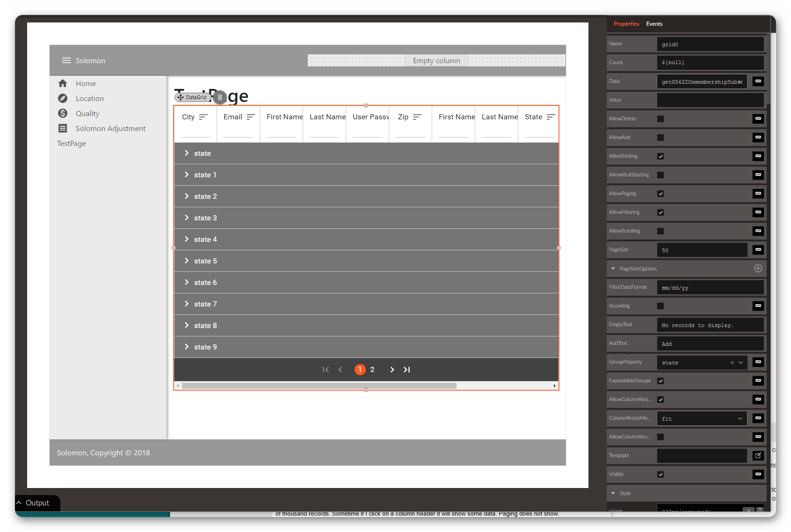791x532 pixels.
Task: Go to page 2 in pager
Action: click(372, 370)
